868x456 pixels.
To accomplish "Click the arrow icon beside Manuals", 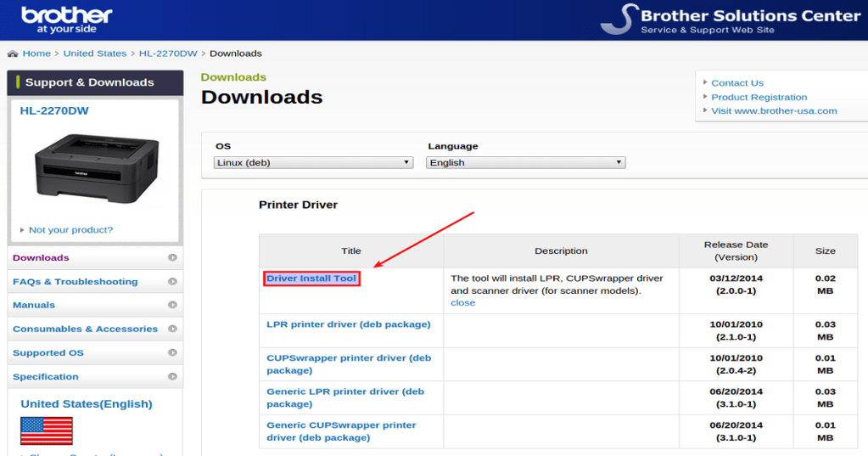I will (172, 305).
